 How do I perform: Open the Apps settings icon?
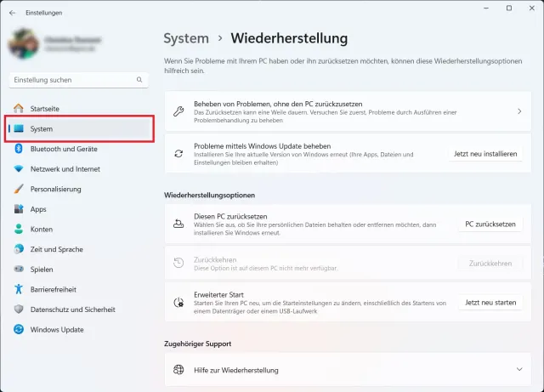(x=18, y=209)
